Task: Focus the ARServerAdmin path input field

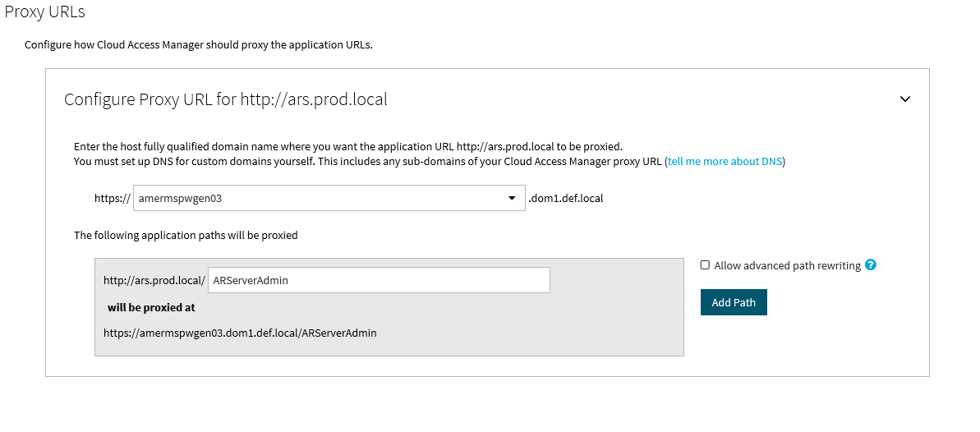Action: tap(379, 280)
